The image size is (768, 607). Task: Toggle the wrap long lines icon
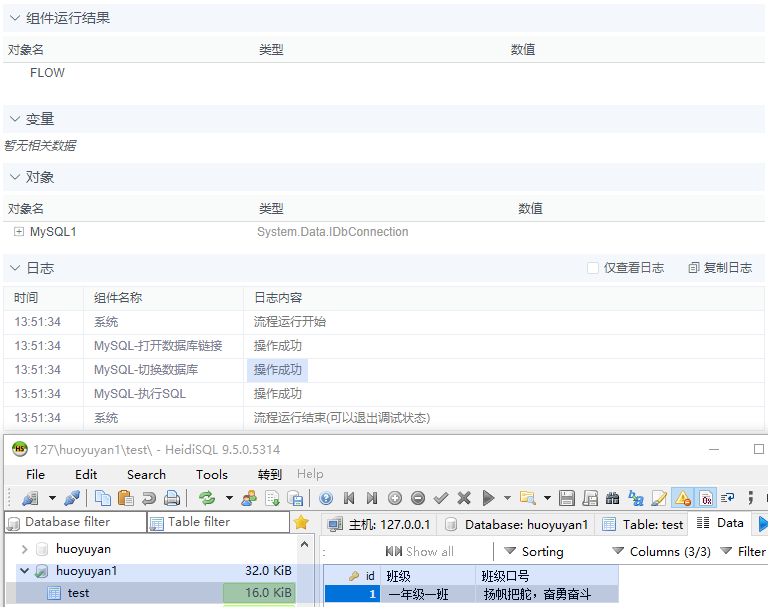pos(727,498)
